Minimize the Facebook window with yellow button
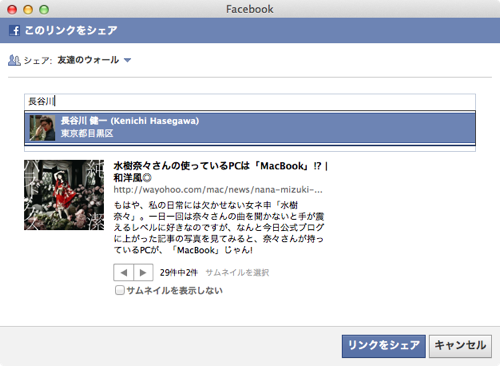The image size is (500, 366). (x=28, y=9)
